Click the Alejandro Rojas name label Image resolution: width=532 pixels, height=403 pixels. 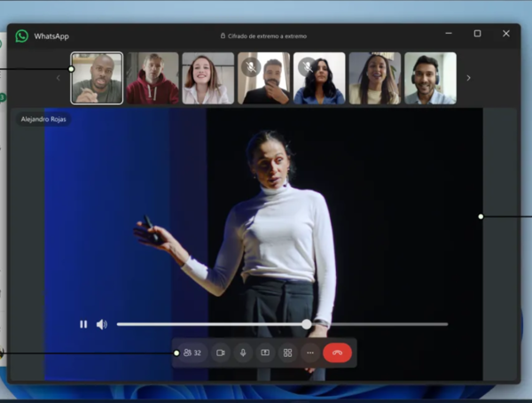(43, 118)
